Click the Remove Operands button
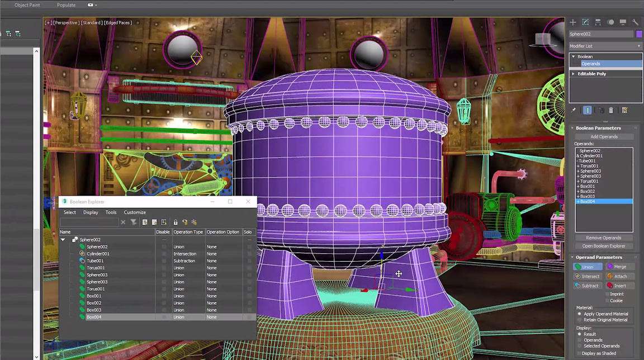Viewport: 644px width, 360px height. tap(603, 238)
